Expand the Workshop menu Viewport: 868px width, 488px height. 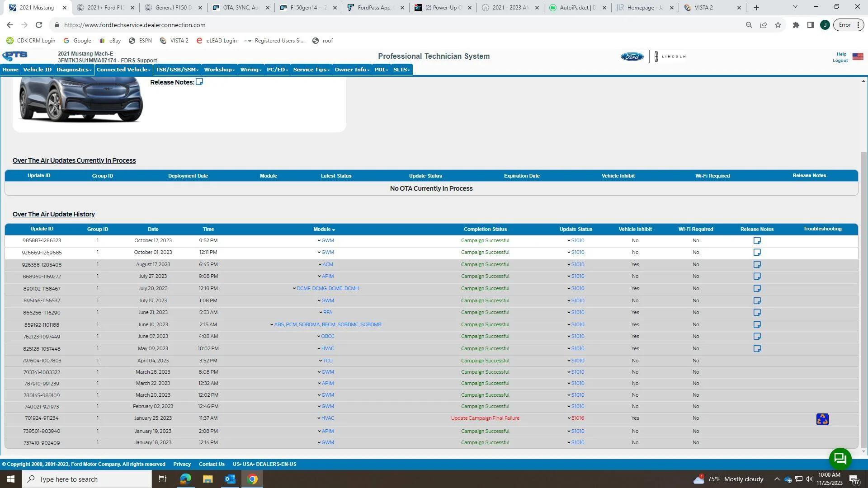pos(219,70)
